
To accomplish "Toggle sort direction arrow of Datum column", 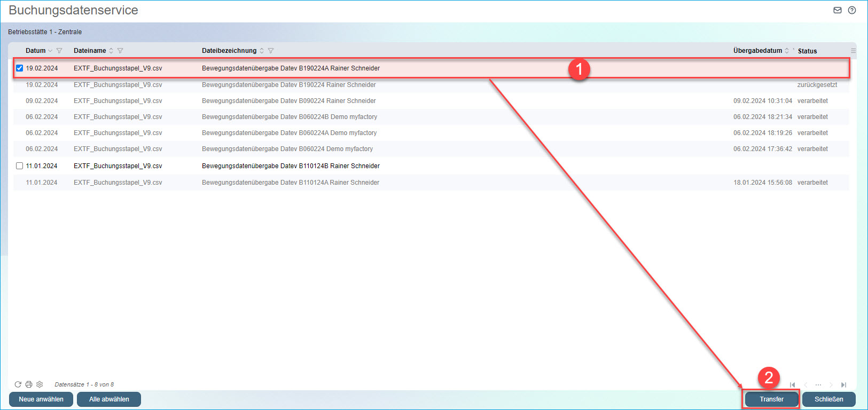I will click(50, 51).
